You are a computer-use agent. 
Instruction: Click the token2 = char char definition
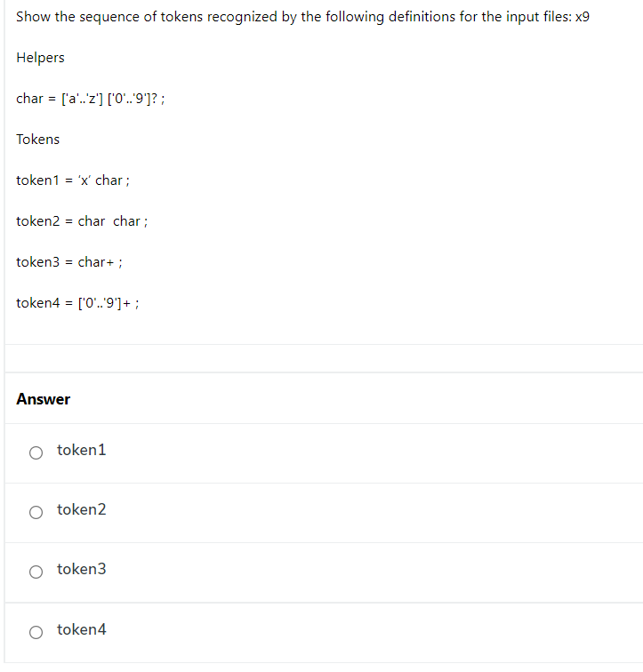point(82,221)
